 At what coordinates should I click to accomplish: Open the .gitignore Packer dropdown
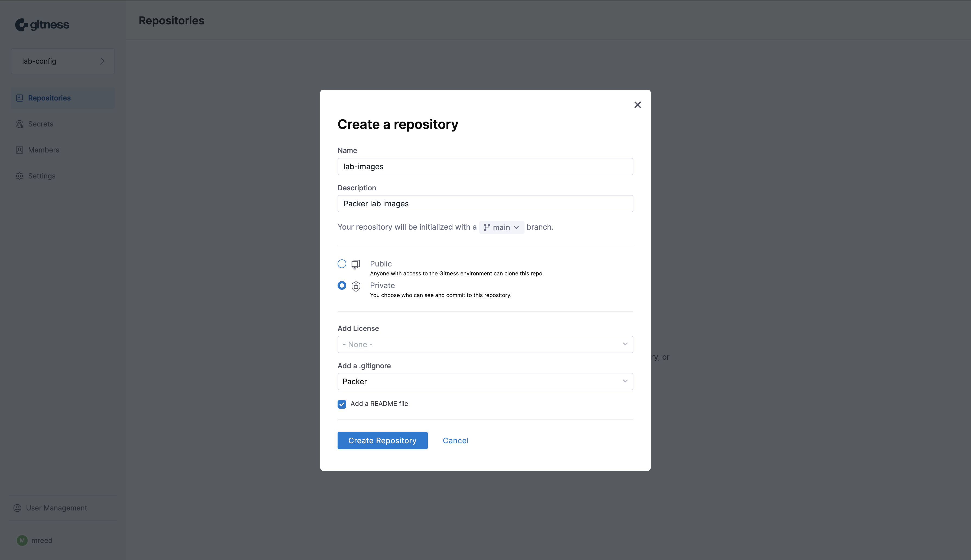(485, 382)
